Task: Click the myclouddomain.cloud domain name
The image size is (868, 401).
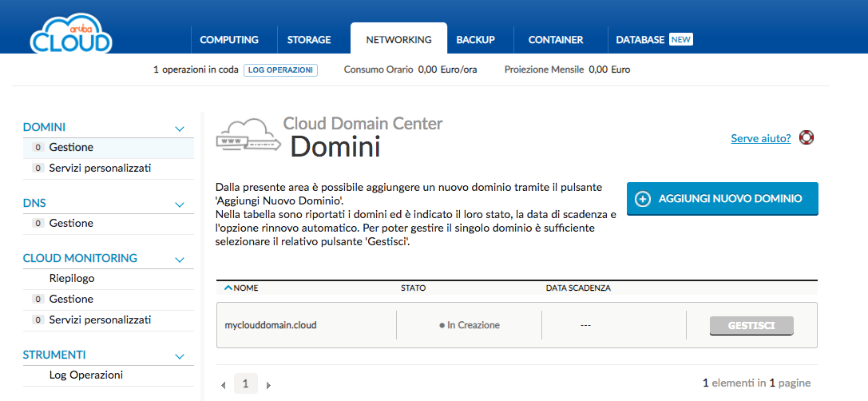Action: point(270,325)
